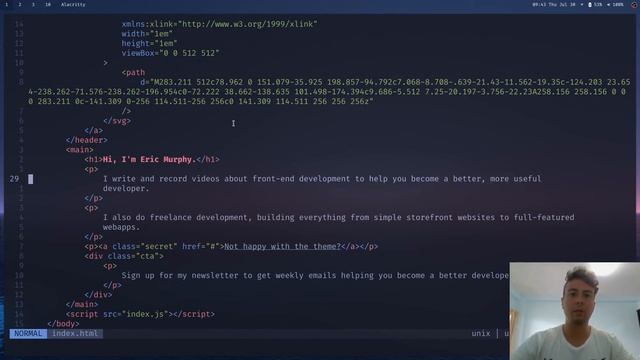Image resolution: width=640 pixels, height=360 pixels.
Task: Click the "I write and record videos" line
Action: (x=322, y=179)
